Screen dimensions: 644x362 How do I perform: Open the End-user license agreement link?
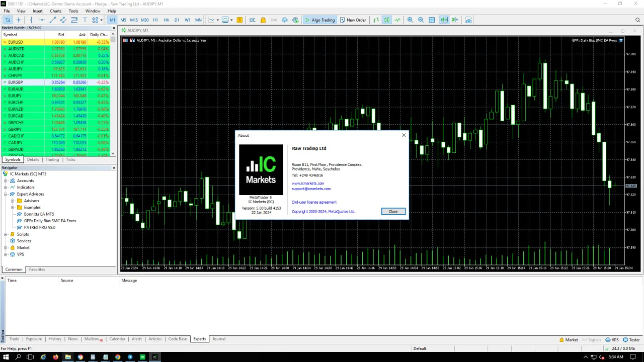tap(314, 202)
